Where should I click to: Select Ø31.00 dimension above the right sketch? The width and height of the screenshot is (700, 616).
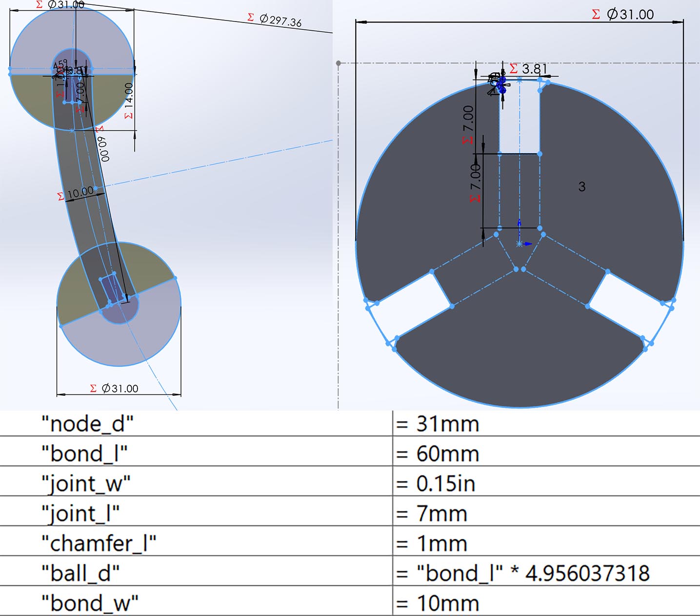(630, 15)
